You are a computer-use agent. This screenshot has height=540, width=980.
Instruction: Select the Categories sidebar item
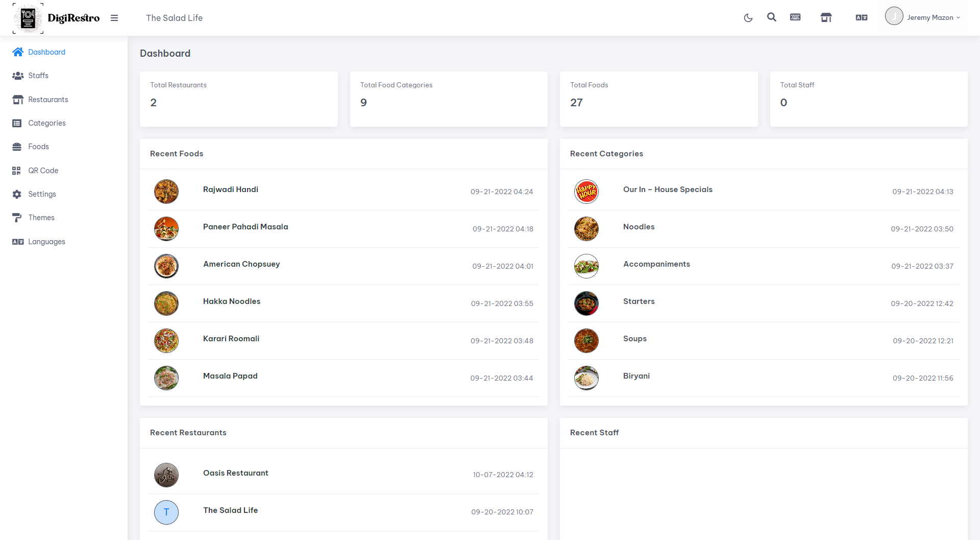click(x=47, y=123)
